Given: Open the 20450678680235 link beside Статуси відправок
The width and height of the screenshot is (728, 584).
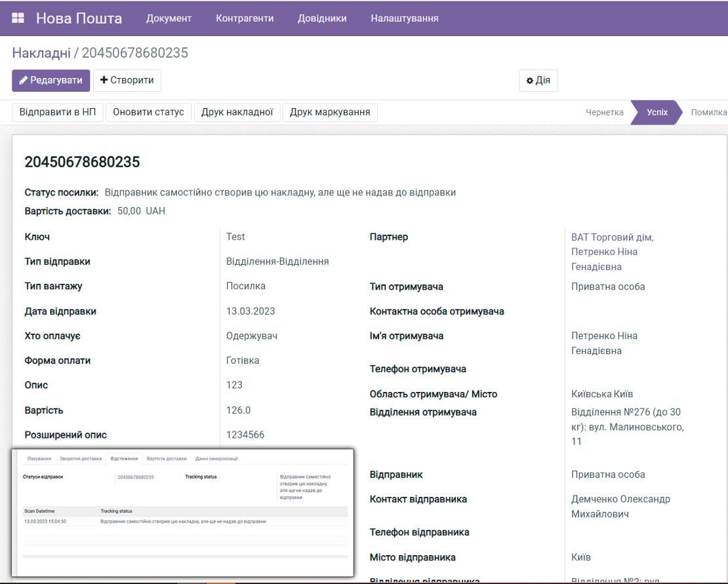Looking at the screenshot, I should 136,477.
